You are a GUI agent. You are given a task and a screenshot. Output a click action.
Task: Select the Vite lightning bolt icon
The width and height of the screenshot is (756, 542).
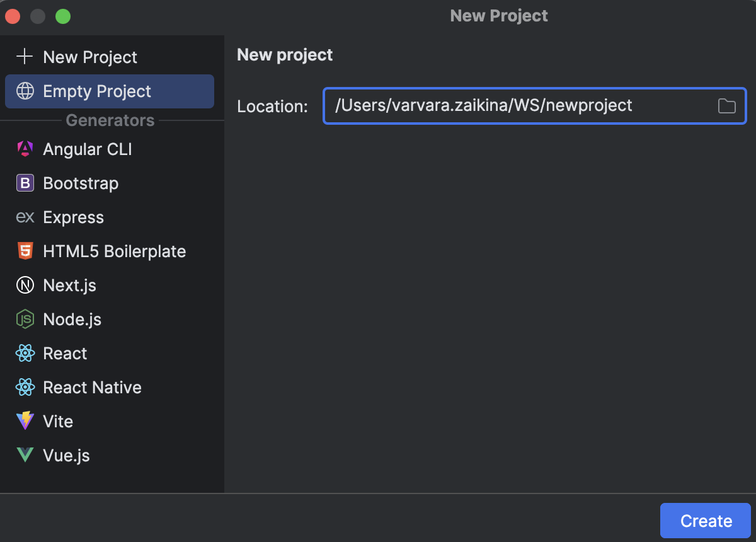24,421
